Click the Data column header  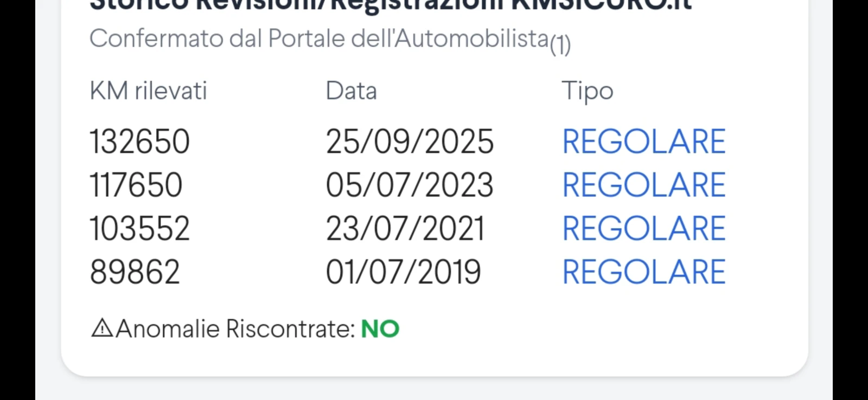coord(351,91)
